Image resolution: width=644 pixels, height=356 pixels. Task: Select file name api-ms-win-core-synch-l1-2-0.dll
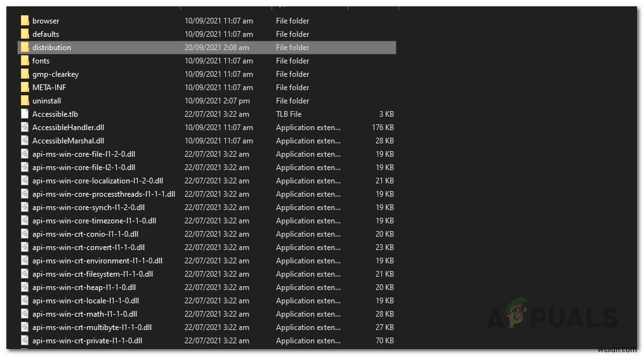(x=88, y=208)
